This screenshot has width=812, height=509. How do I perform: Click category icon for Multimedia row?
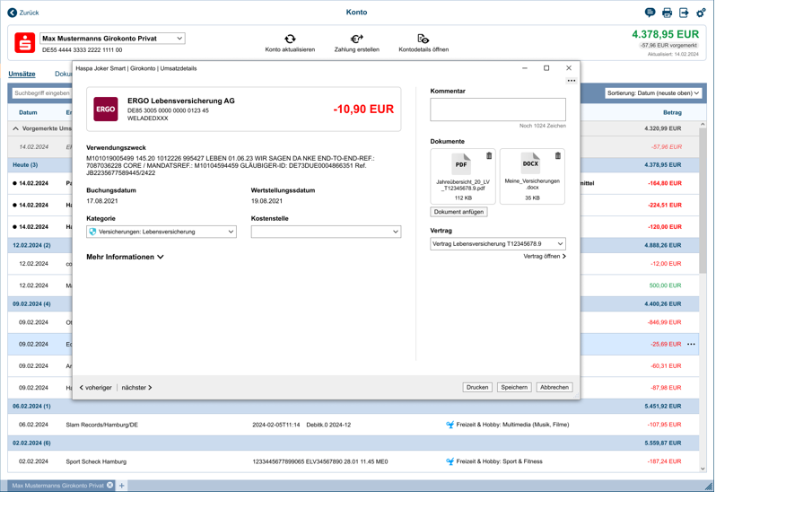(x=450, y=425)
